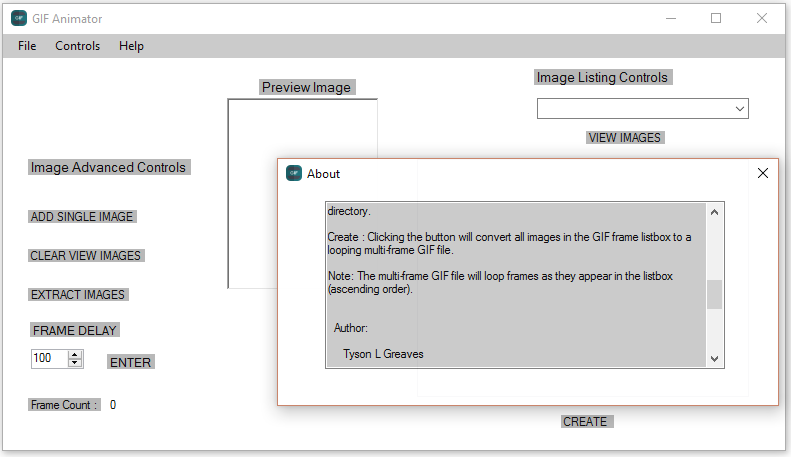Open the Help menu

[x=131, y=46]
